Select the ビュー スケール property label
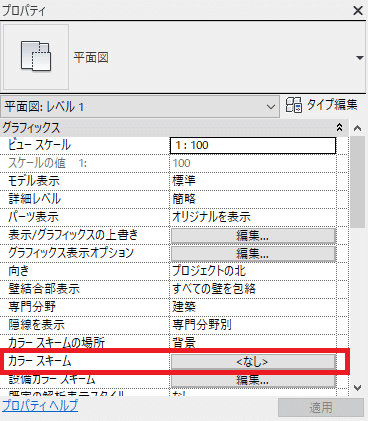This screenshot has height=421, width=368. [x=40, y=145]
